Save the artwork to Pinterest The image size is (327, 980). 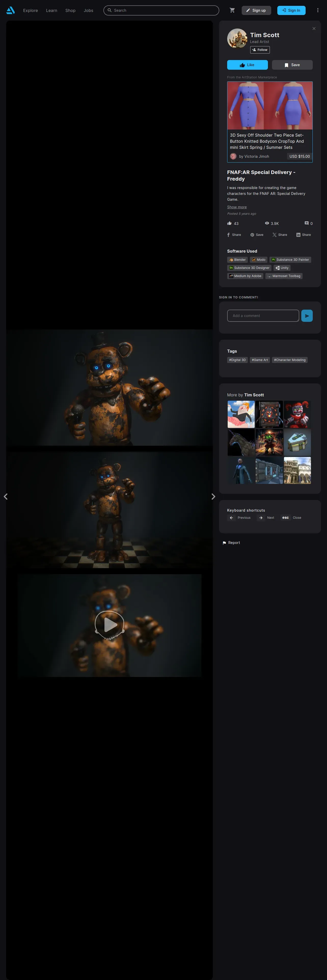(x=257, y=235)
